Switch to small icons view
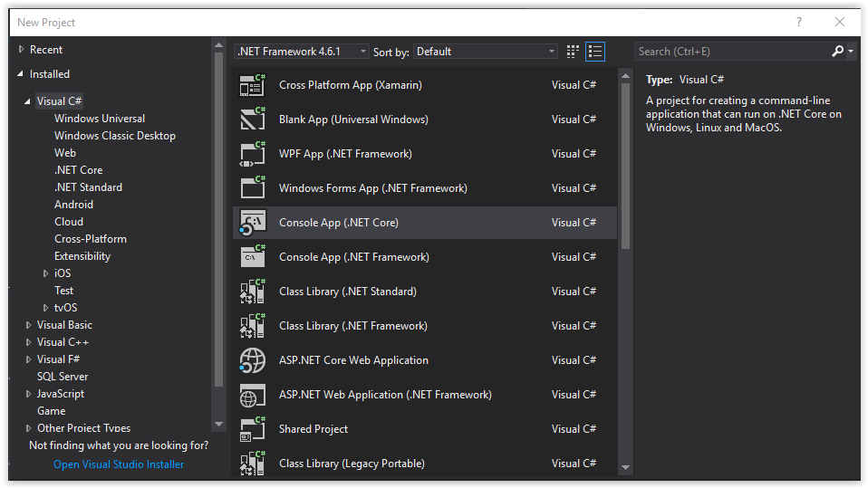Screen dimensions: 868x488 [573, 52]
